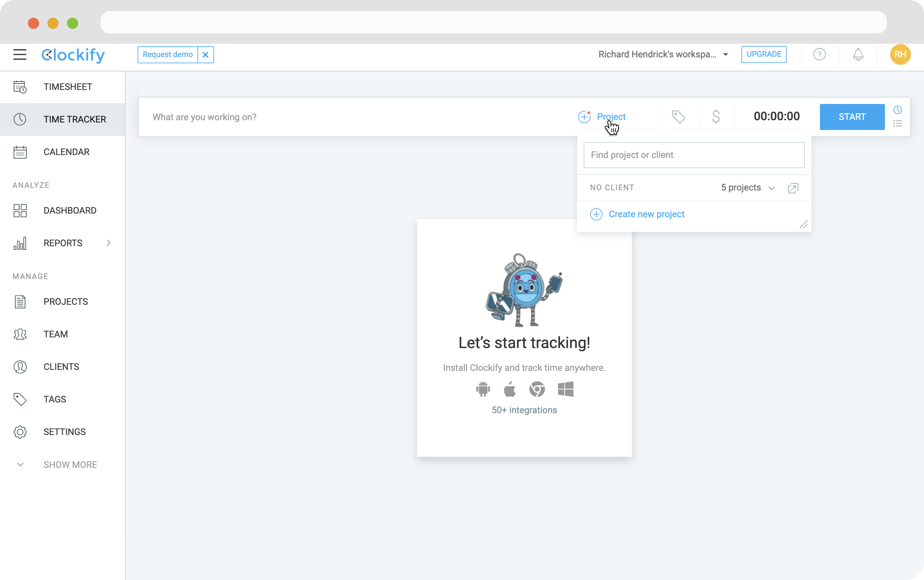
Task: Click the Settings gear icon
Action: coord(20,432)
